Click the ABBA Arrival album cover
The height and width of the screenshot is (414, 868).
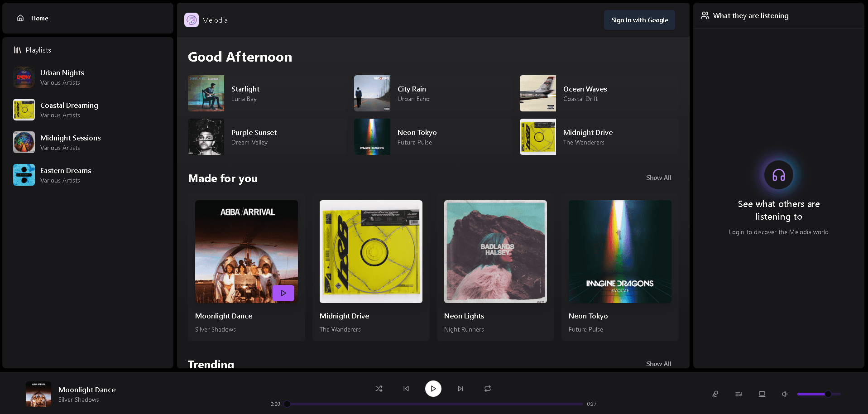[246, 251]
